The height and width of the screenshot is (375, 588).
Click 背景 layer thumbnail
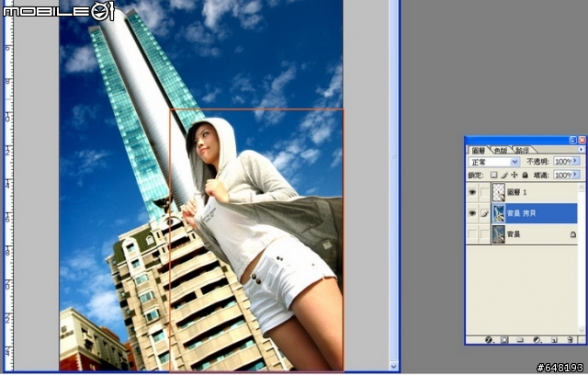pos(498,234)
